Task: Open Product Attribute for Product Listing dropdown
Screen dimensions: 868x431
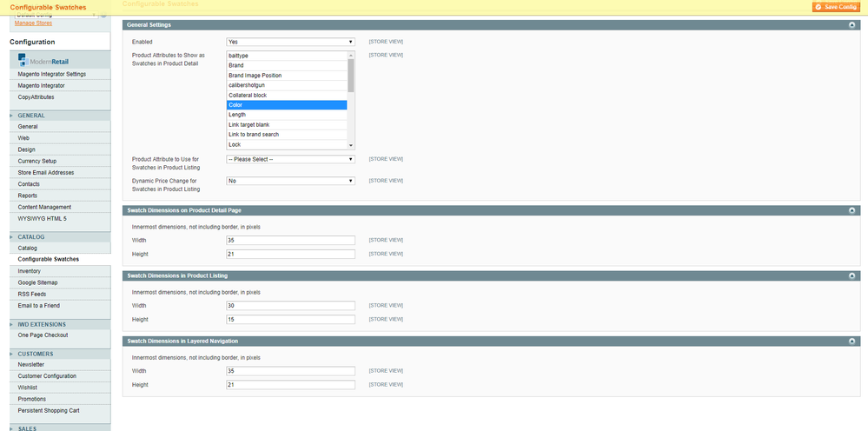Action: click(290, 159)
